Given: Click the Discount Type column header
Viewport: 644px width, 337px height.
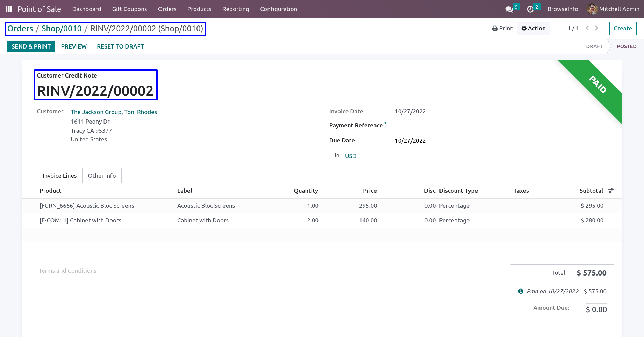Looking at the screenshot, I should [458, 191].
